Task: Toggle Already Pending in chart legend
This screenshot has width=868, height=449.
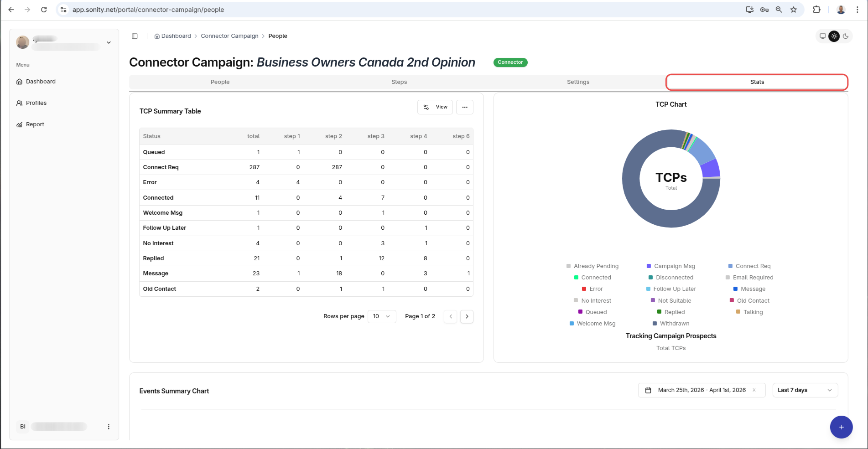Action: click(593, 266)
